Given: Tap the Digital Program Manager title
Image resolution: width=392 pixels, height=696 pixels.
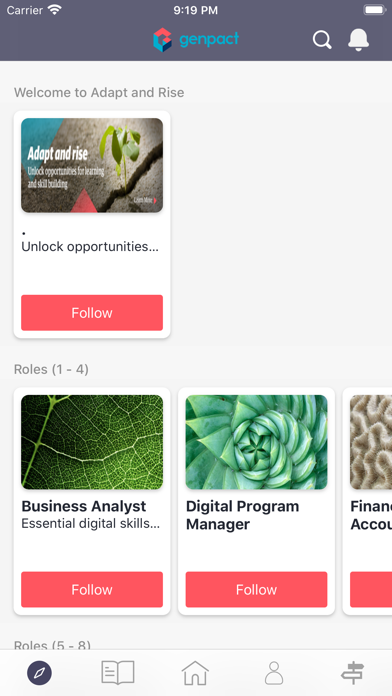Looking at the screenshot, I should click(242, 515).
